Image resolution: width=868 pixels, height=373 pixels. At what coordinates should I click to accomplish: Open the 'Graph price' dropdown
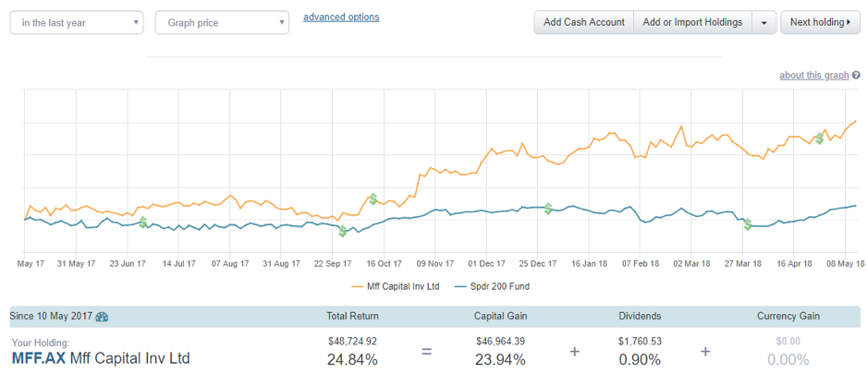[x=222, y=23]
